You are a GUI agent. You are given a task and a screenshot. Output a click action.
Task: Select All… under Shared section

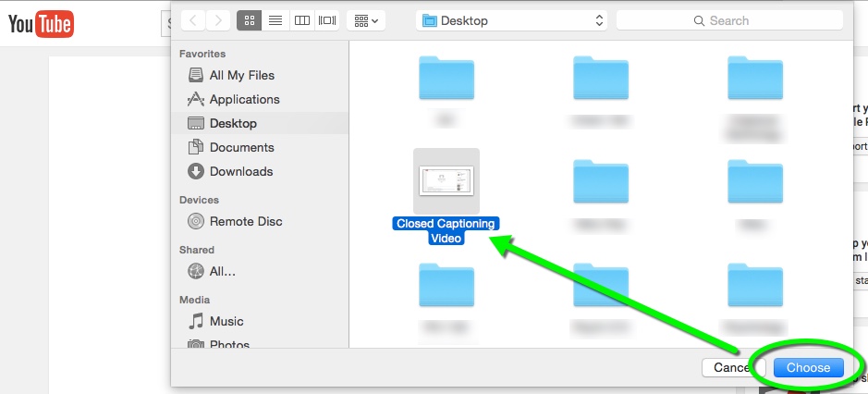[222, 271]
